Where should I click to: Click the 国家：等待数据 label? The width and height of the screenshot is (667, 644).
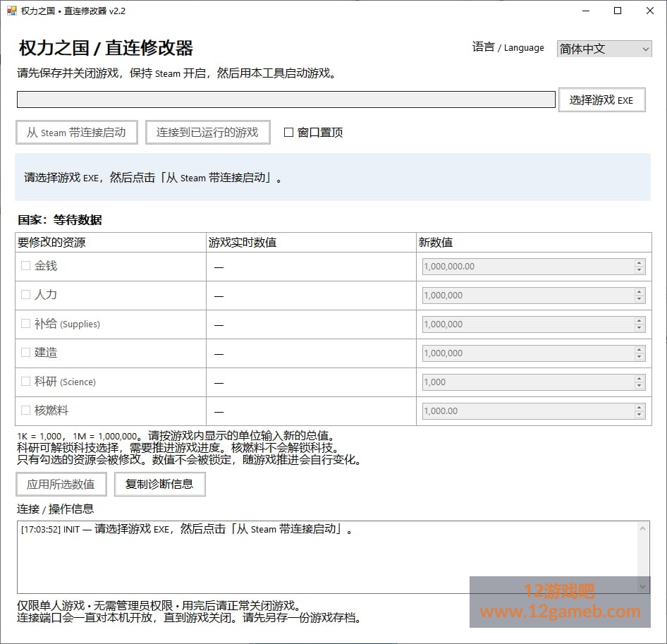pyautogui.click(x=59, y=220)
